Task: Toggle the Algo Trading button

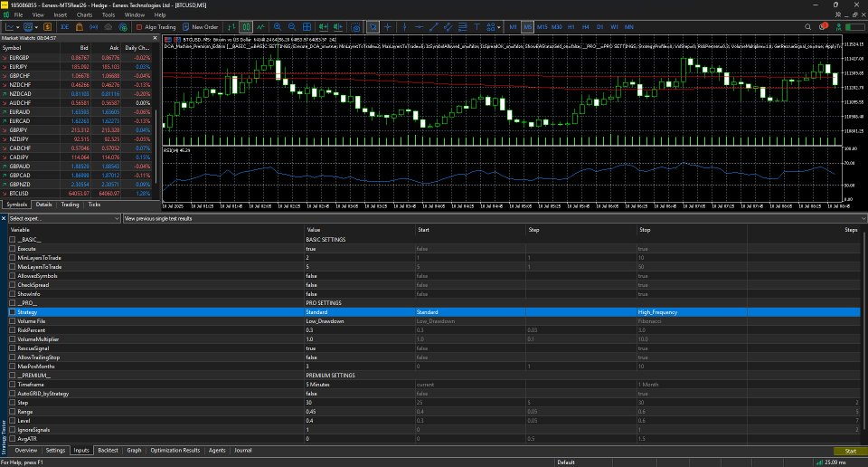Action: click(156, 26)
